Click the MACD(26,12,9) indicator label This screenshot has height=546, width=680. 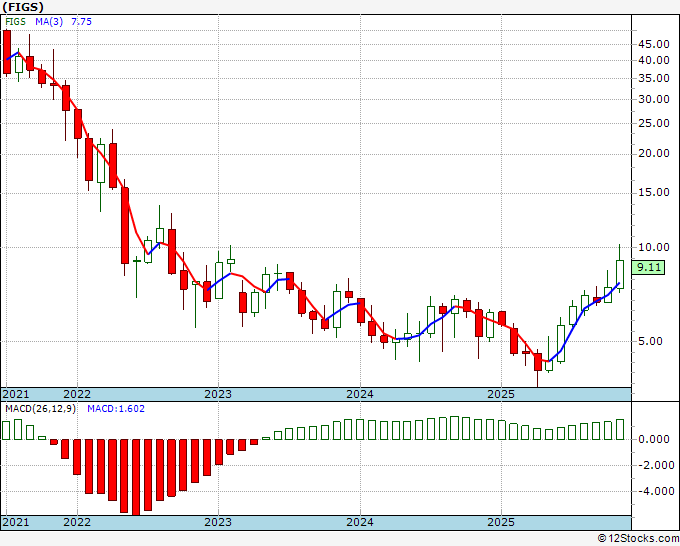pyautogui.click(x=40, y=409)
